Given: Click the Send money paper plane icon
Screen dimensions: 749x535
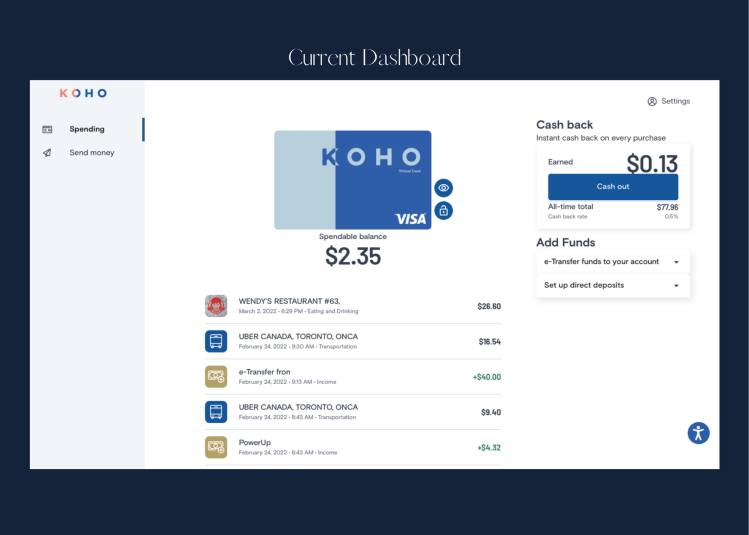Looking at the screenshot, I should [47, 153].
